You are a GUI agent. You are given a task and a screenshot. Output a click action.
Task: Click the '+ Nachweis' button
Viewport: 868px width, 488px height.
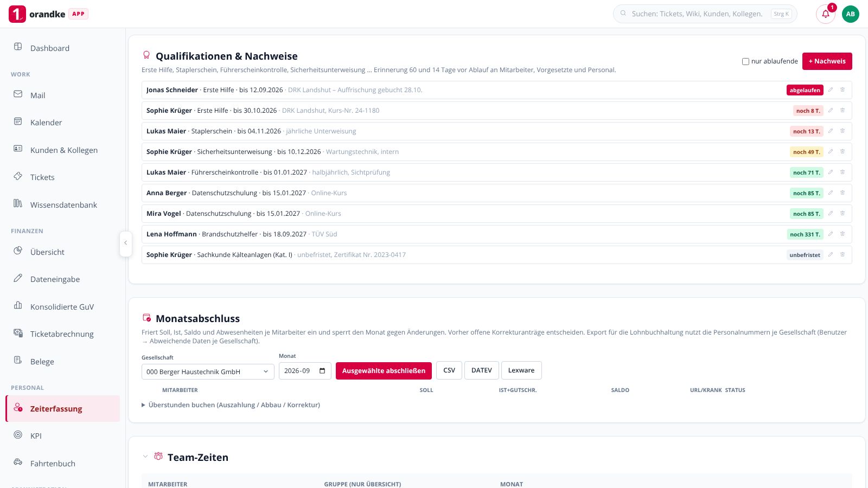pyautogui.click(x=827, y=61)
